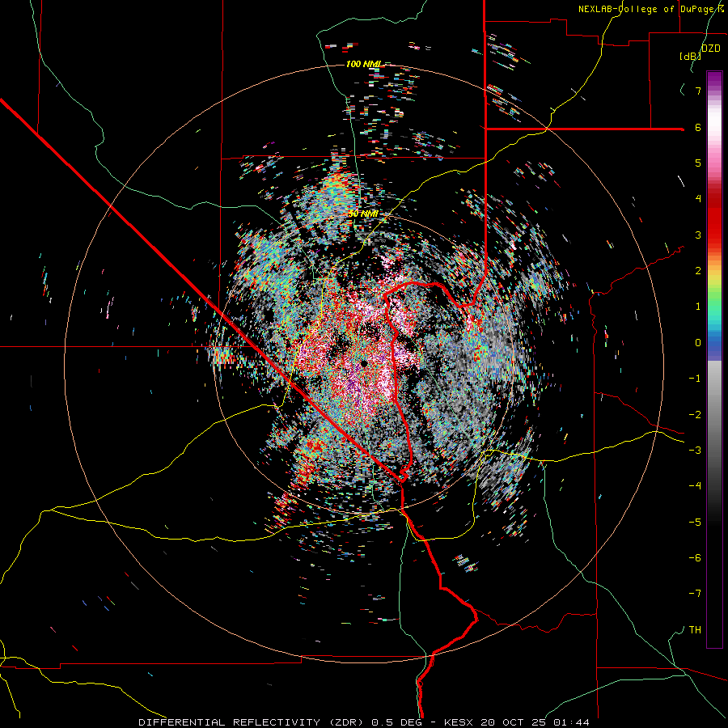Click the 6 value on color scale
This screenshot has height=728, width=728.
(x=697, y=127)
